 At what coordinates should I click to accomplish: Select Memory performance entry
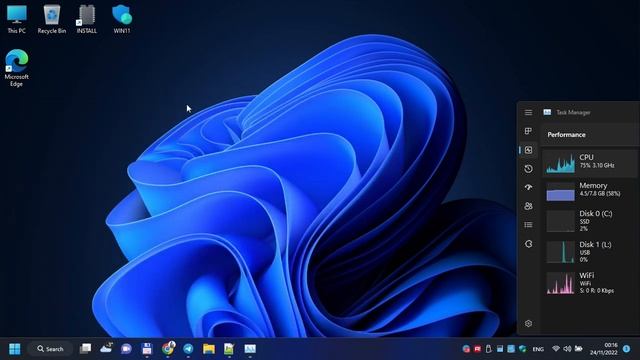click(x=590, y=191)
